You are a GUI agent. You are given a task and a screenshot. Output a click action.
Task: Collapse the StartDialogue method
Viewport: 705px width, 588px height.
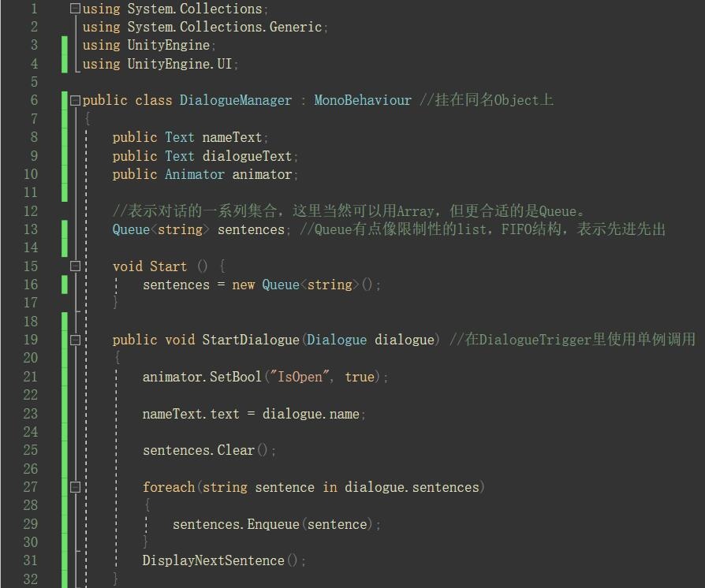coord(76,340)
